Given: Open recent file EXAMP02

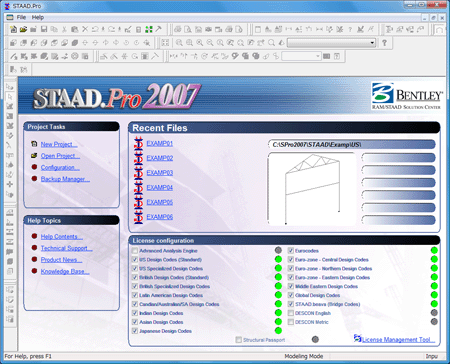Looking at the screenshot, I should (160, 158).
